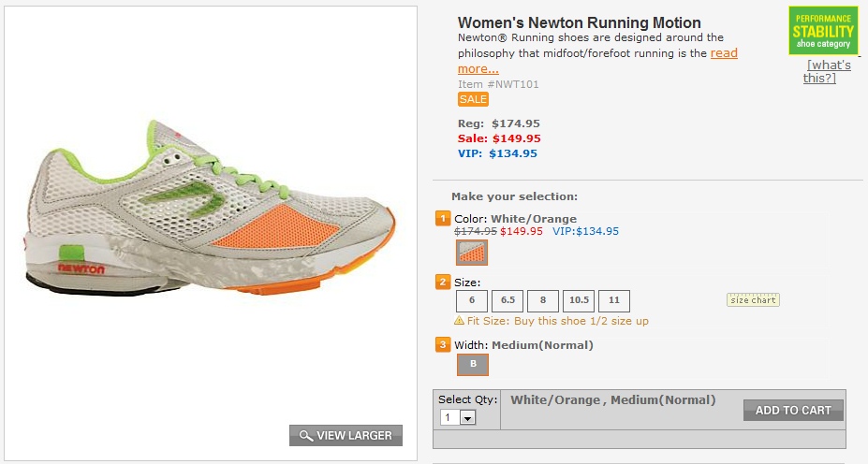This screenshot has width=868, height=464.
Task: Click the step 1 Color number icon
Action: click(443, 219)
